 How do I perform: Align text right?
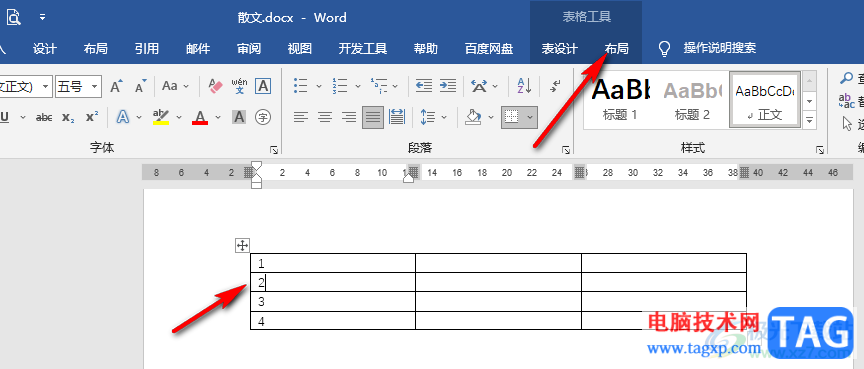tap(349, 117)
